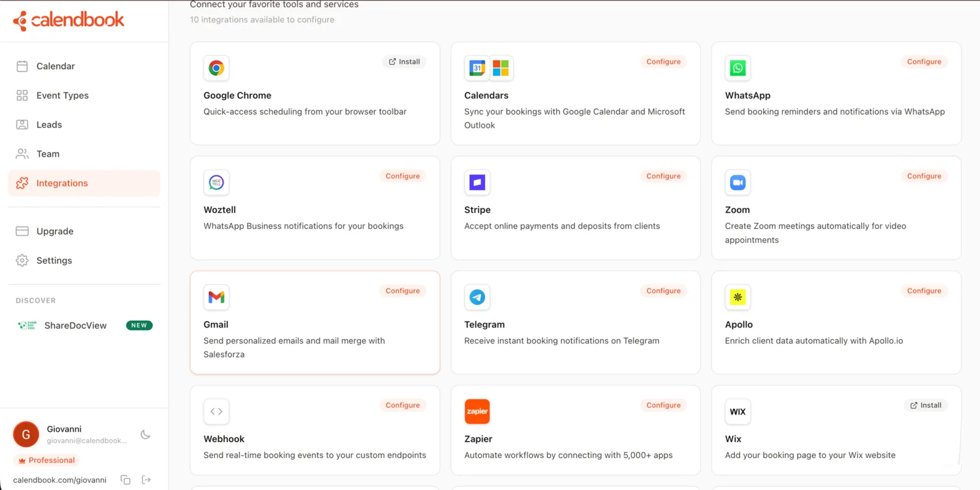Image resolution: width=980 pixels, height=490 pixels.
Task: Select Integrations in sidebar
Action: click(84, 183)
